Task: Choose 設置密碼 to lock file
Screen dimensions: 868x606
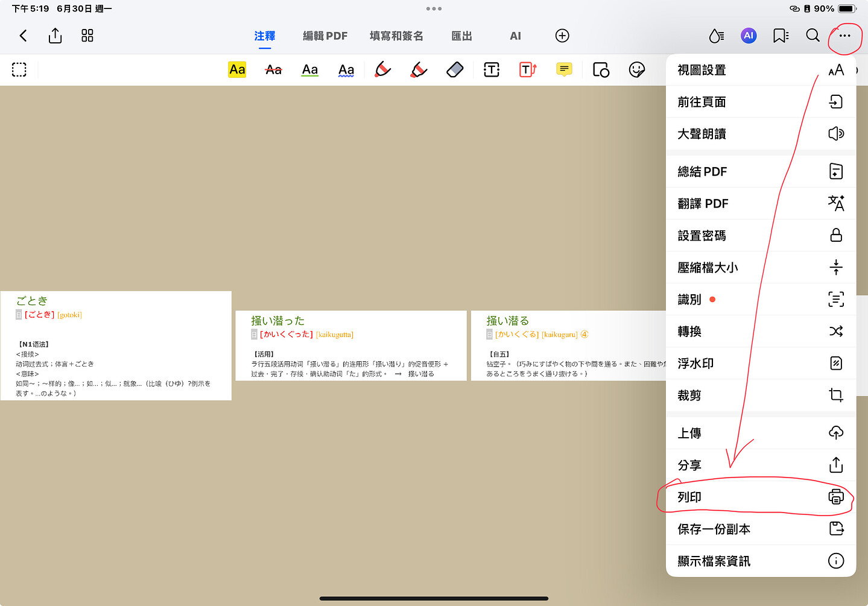Action: point(761,235)
